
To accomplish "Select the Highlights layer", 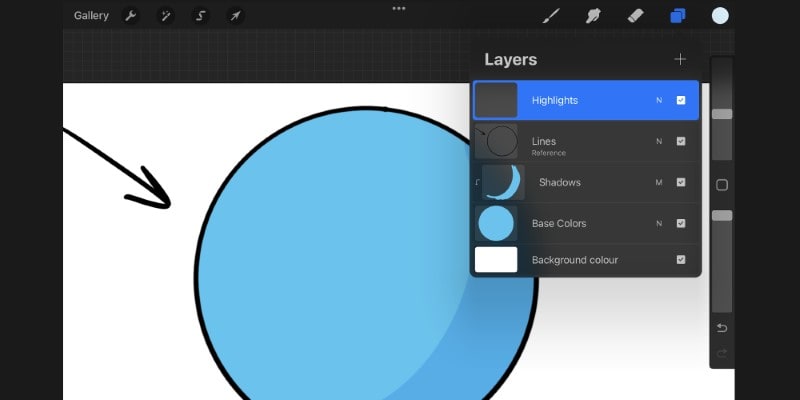I will [x=586, y=100].
